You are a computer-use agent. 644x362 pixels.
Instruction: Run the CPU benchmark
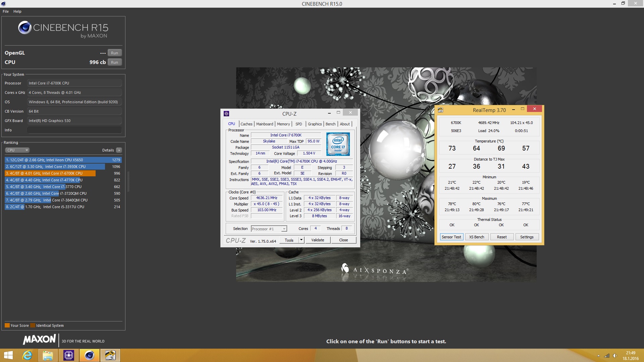[x=114, y=62]
